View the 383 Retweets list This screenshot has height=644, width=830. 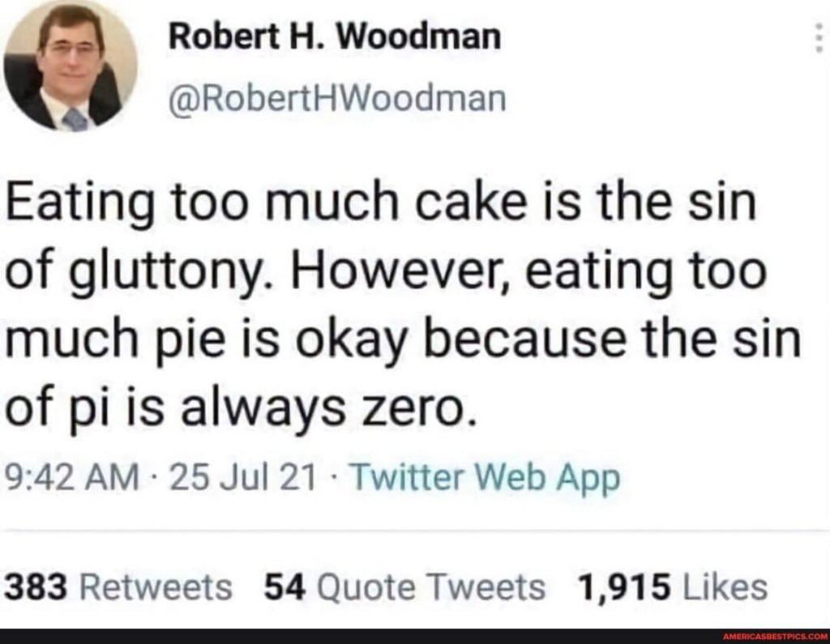click(x=118, y=588)
